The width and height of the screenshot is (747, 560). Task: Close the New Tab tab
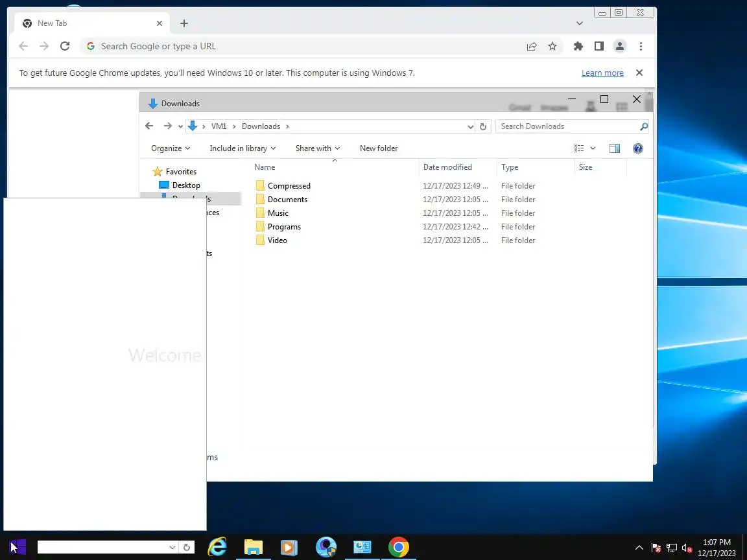[x=159, y=23]
